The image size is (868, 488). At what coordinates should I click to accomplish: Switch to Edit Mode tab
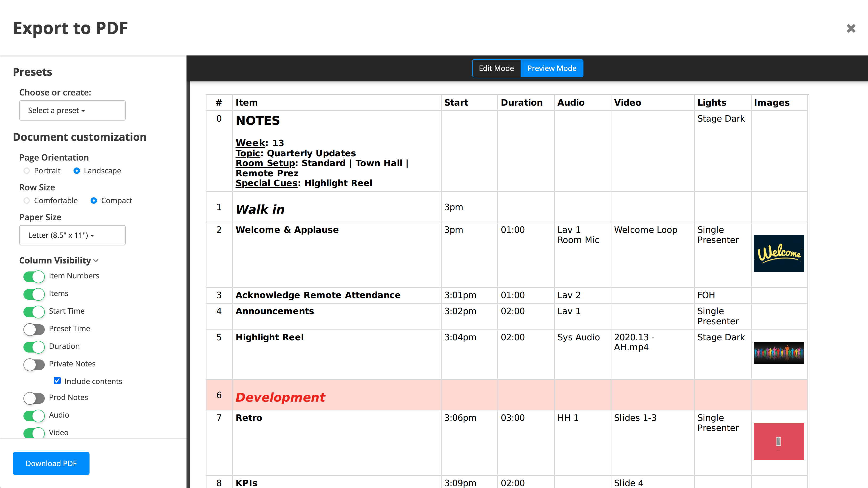coord(496,68)
